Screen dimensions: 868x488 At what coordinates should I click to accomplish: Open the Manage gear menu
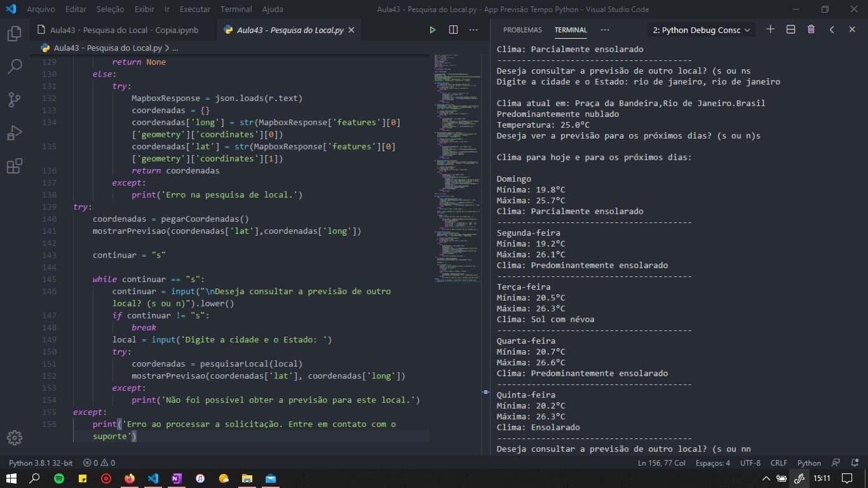coord(15,438)
